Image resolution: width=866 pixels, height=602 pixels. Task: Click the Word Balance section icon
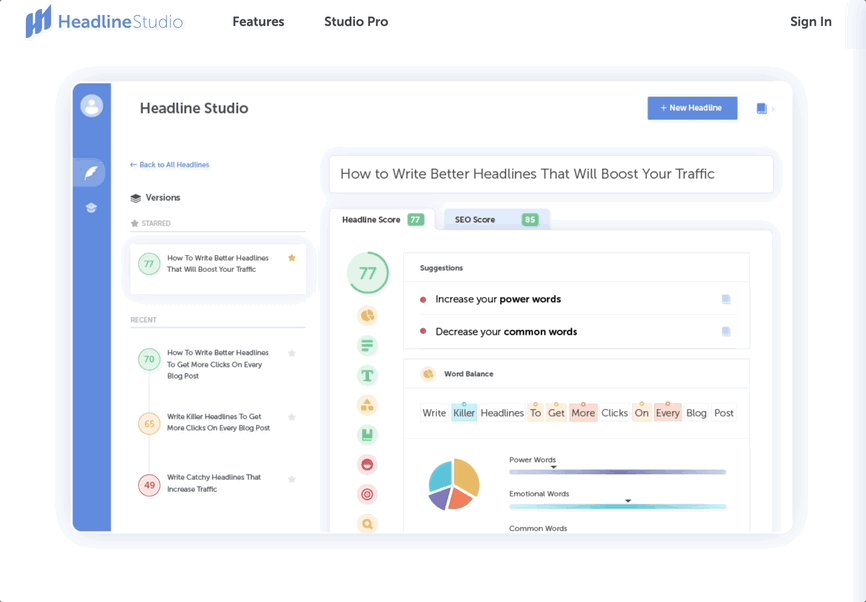[428, 374]
